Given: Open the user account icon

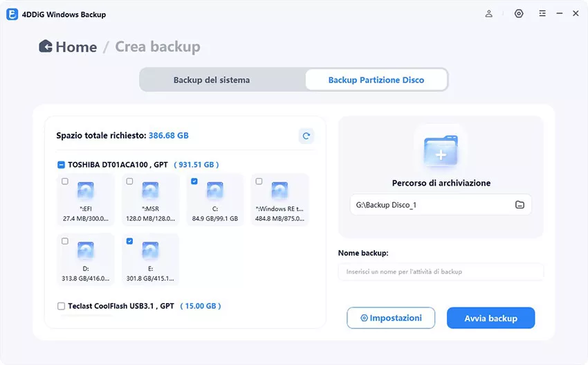Looking at the screenshot, I should tap(488, 14).
